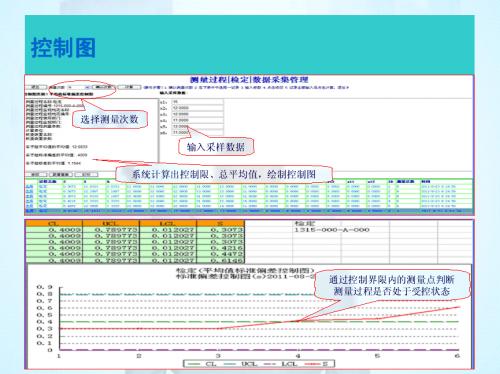Click the '选择测量次数' callout bubble
500x374 pixels.
tap(109, 119)
